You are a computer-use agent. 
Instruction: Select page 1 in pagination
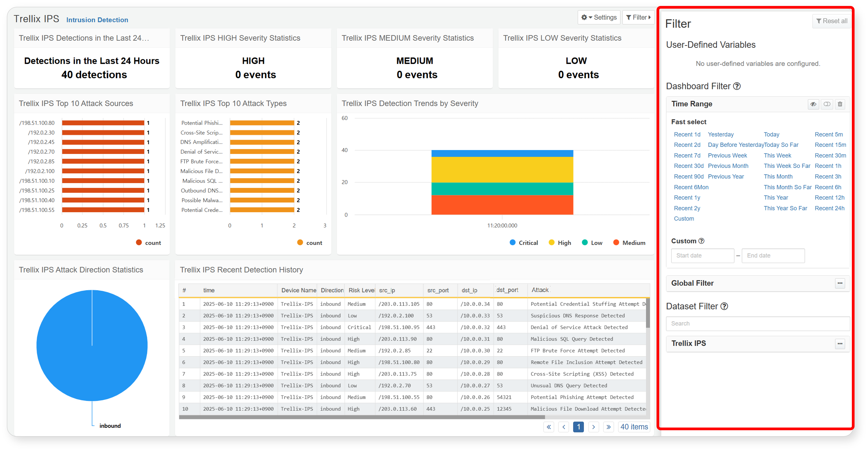click(x=578, y=427)
